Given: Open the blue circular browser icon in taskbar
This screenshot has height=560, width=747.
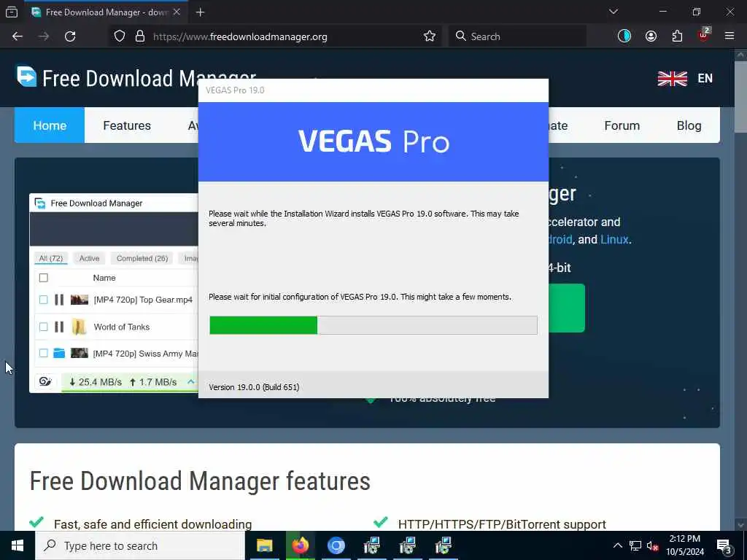Looking at the screenshot, I should [x=336, y=545].
